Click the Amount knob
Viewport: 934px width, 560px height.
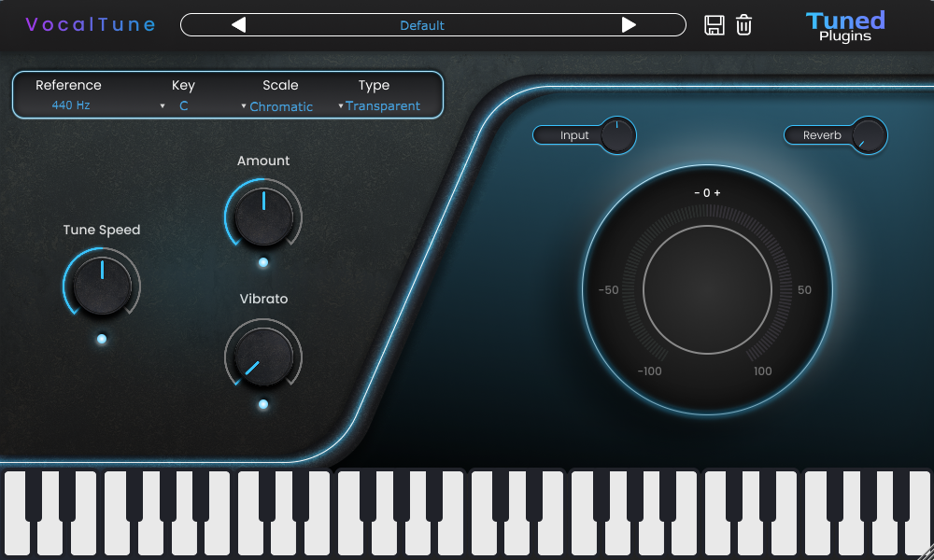pyautogui.click(x=263, y=215)
